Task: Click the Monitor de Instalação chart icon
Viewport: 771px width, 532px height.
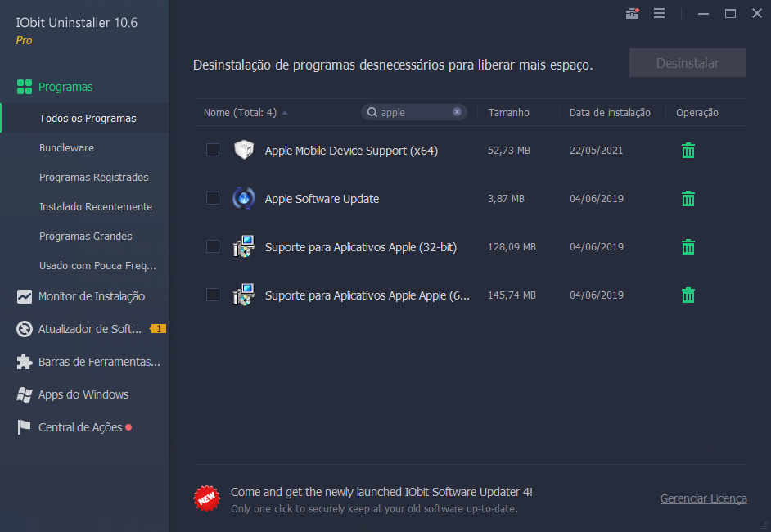Action: click(x=24, y=296)
